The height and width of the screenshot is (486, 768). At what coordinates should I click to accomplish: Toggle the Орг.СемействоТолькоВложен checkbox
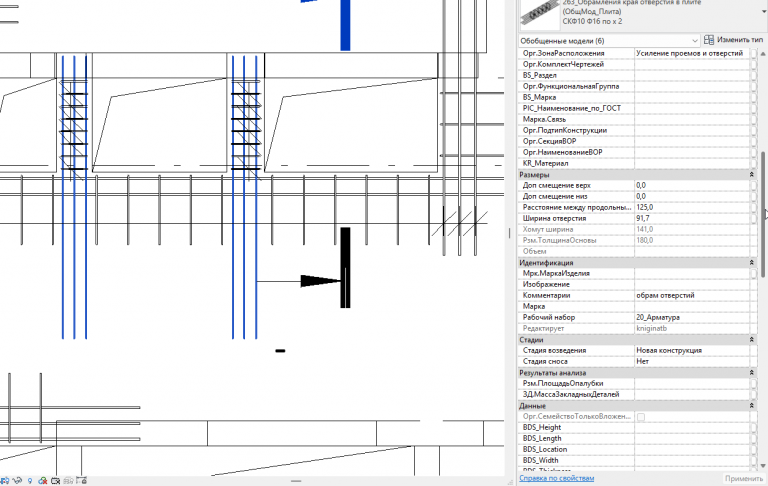click(641, 416)
